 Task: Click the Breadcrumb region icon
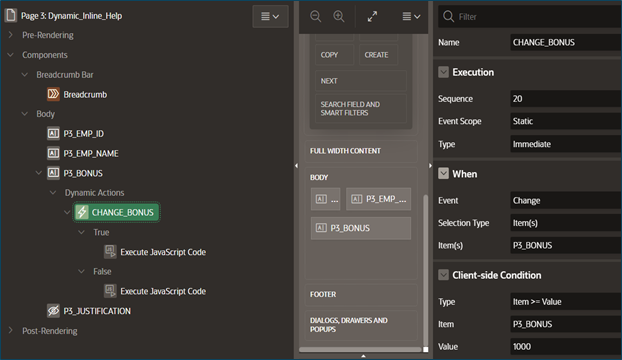(54, 94)
